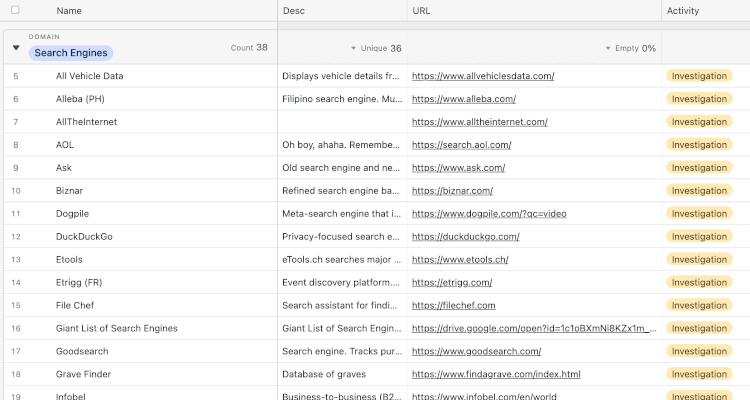Click the URL column header
This screenshot has width=750, height=400.
tap(421, 11)
